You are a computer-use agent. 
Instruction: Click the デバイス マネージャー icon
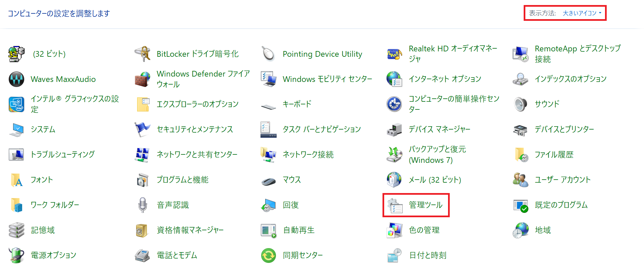pos(395,129)
